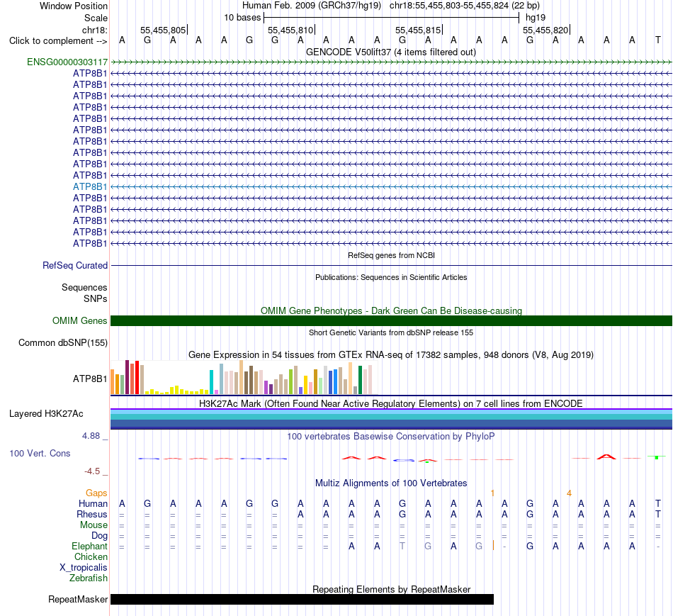Select the Dog species row label
This screenshot has width=673, height=616.
(x=99, y=536)
